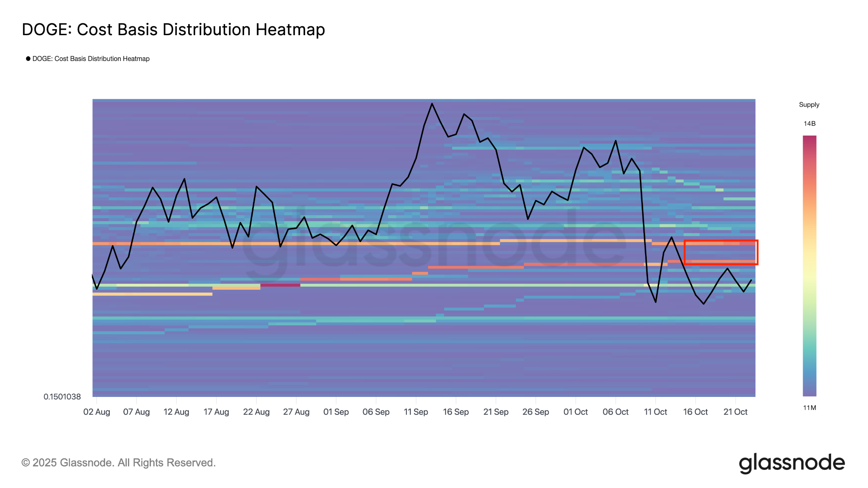Screen dimensions: 868x488
Task: Select the 21 Oct date tick
Action: pyautogui.click(x=735, y=412)
